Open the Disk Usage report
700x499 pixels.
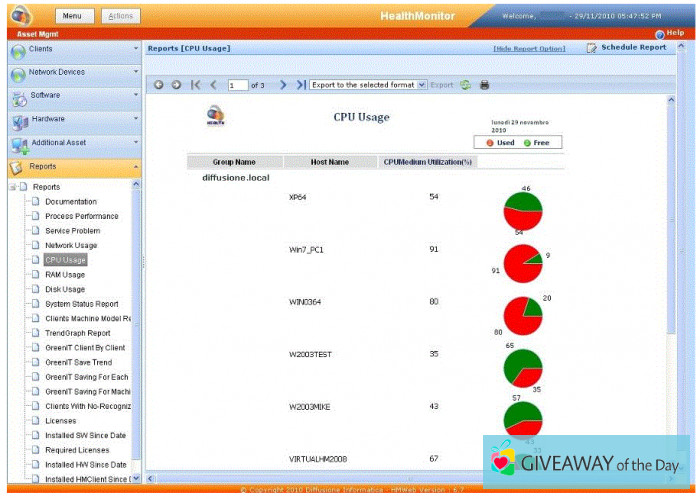(x=65, y=289)
